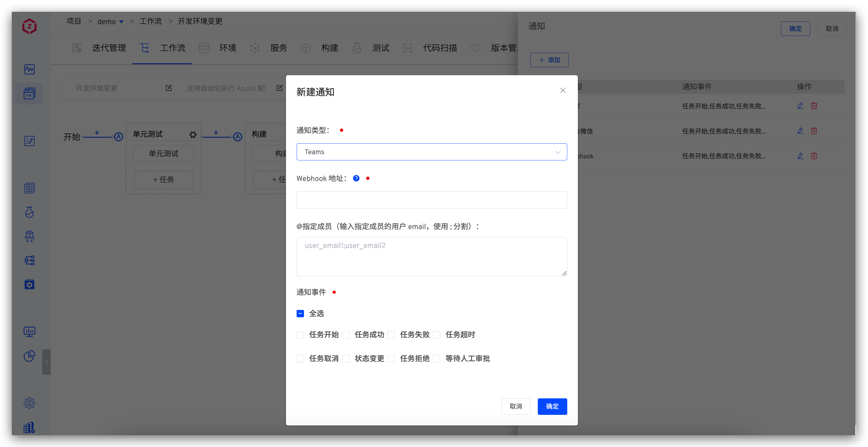Edit the 钉钉 notification with pencil icon
Screen dimensions: 868x447
(x=800, y=106)
